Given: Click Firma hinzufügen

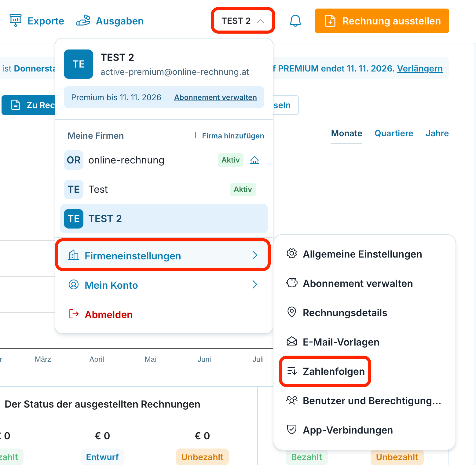Looking at the screenshot, I should click(x=228, y=135).
